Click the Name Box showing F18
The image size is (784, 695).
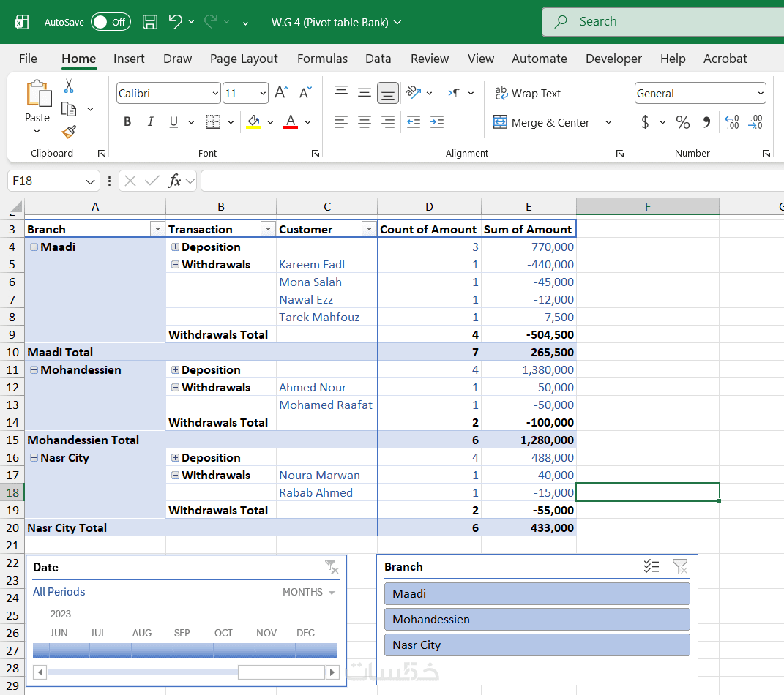45,181
